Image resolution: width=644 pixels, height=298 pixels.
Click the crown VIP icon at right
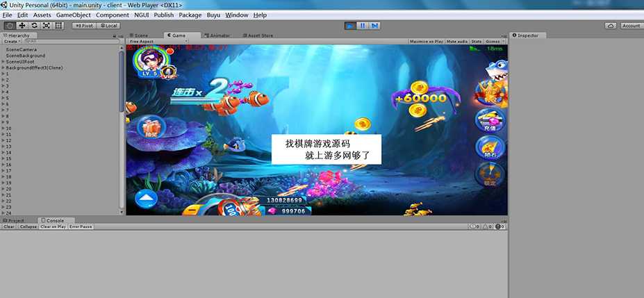coord(491,94)
